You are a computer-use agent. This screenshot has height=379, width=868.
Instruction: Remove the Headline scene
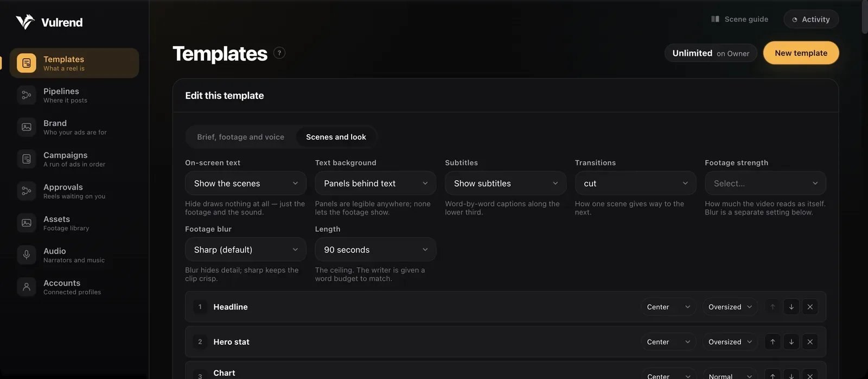pos(810,307)
